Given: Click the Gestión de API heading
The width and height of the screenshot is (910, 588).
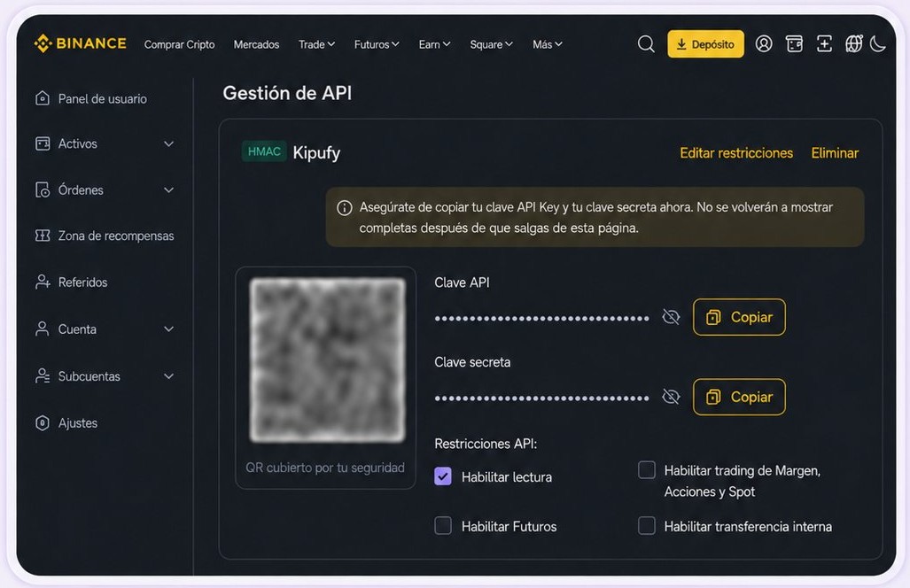Looking at the screenshot, I should click(287, 93).
